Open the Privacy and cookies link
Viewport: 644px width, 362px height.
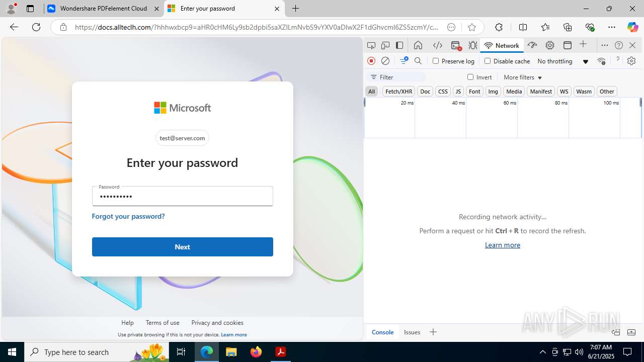point(217,323)
